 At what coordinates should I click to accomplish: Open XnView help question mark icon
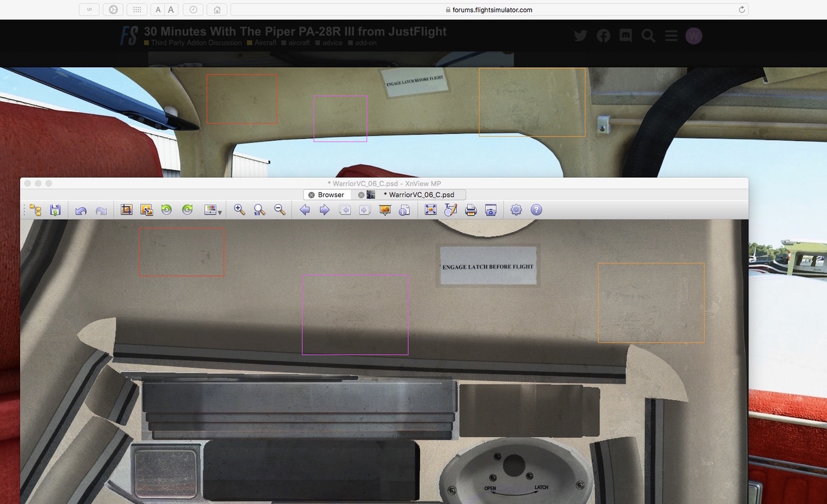pos(536,210)
